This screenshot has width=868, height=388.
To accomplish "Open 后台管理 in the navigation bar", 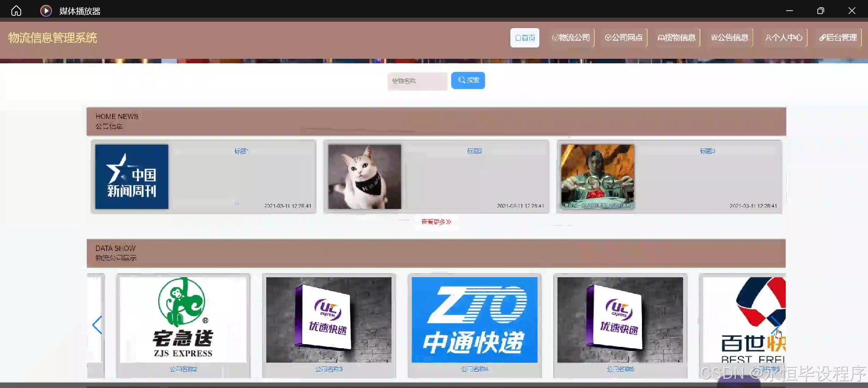I will click(x=838, y=38).
